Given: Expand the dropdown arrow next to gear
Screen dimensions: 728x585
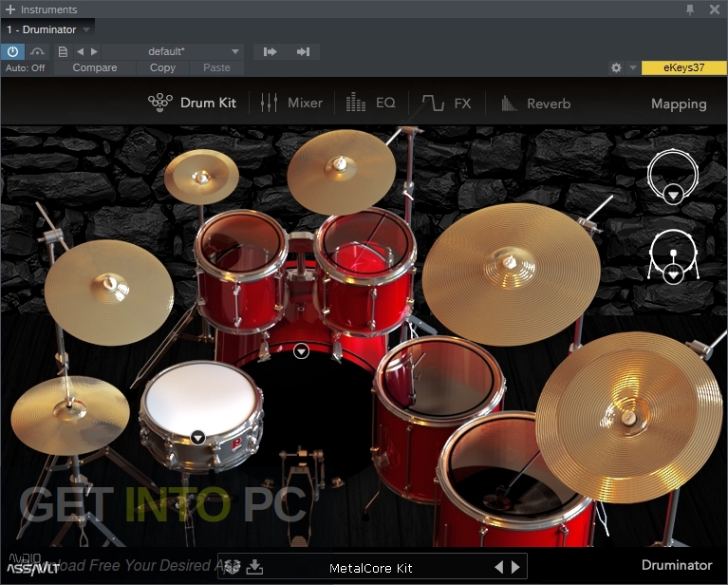Looking at the screenshot, I should (632, 67).
